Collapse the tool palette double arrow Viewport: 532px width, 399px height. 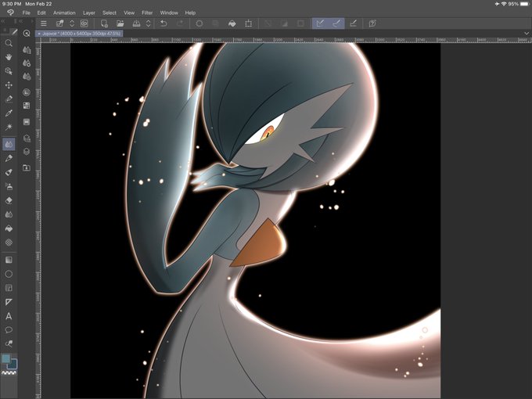point(2,21)
